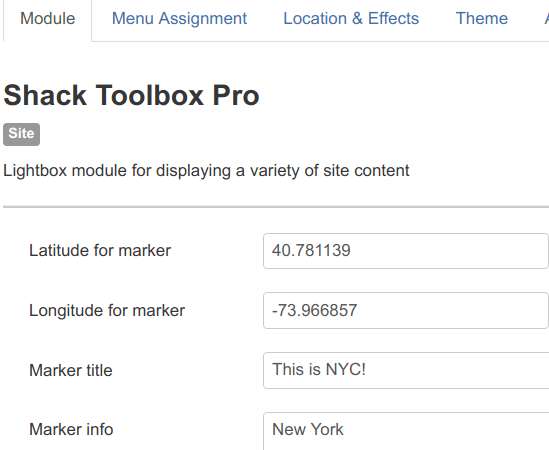Viewport: 549px width, 450px height.
Task: Click the horizontal divider under the description
Action: tap(276, 207)
